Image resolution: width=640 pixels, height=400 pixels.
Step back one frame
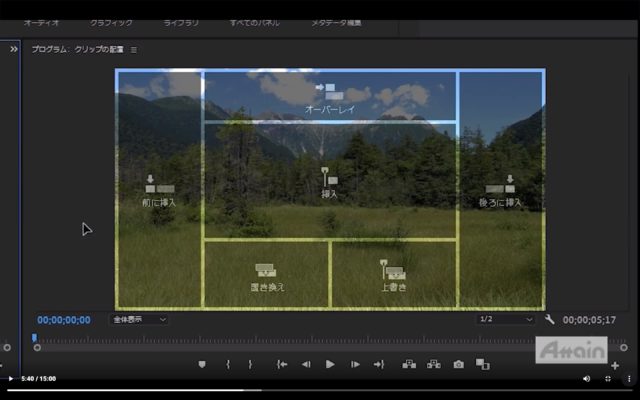click(306, 364)
